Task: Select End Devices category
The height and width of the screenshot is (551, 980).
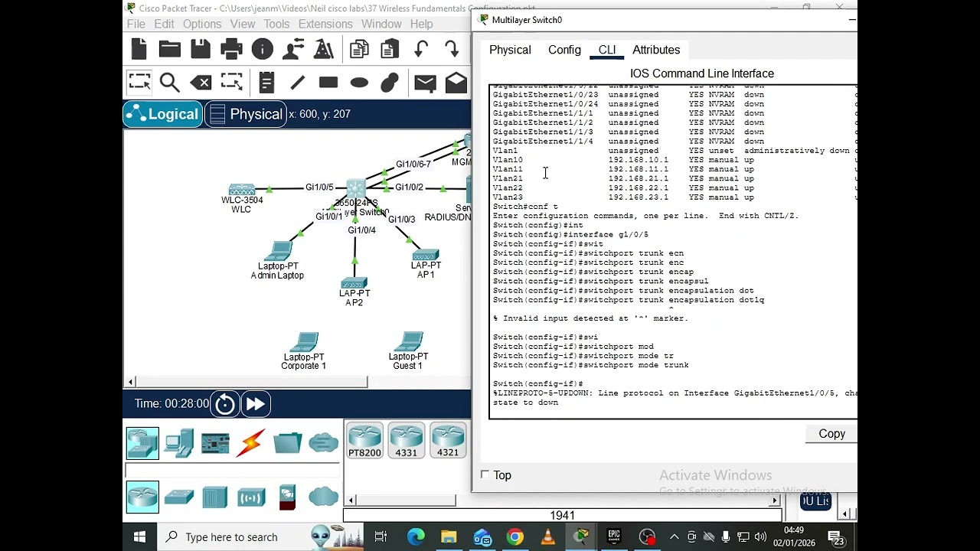Action: pyautogui.click(x=179, y=443)
